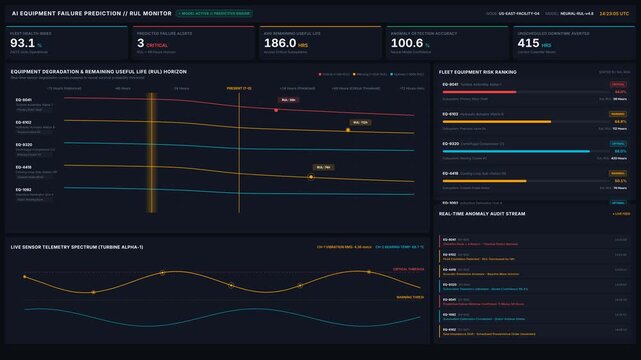This screenshot has width=641, height=360.
Task: Open the Predicted Failure Alerts 3 Critical card
Action: (194, 43)
